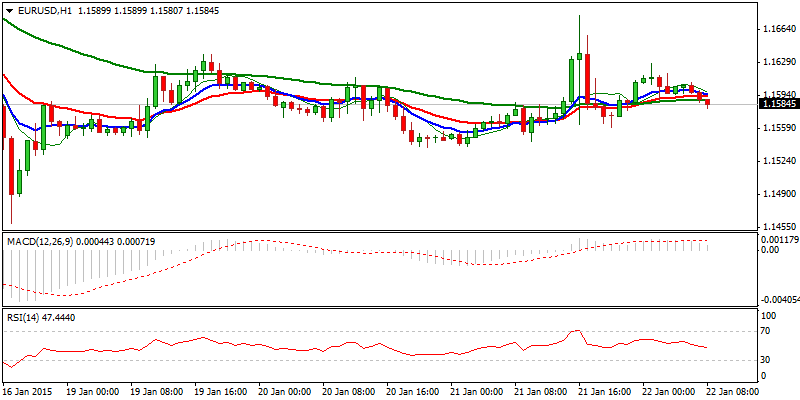Click the current price tag 1.15845
Image resolution: width=800 pixels, height=400 pixels.
pyautogui.click(x=778, y=105)
